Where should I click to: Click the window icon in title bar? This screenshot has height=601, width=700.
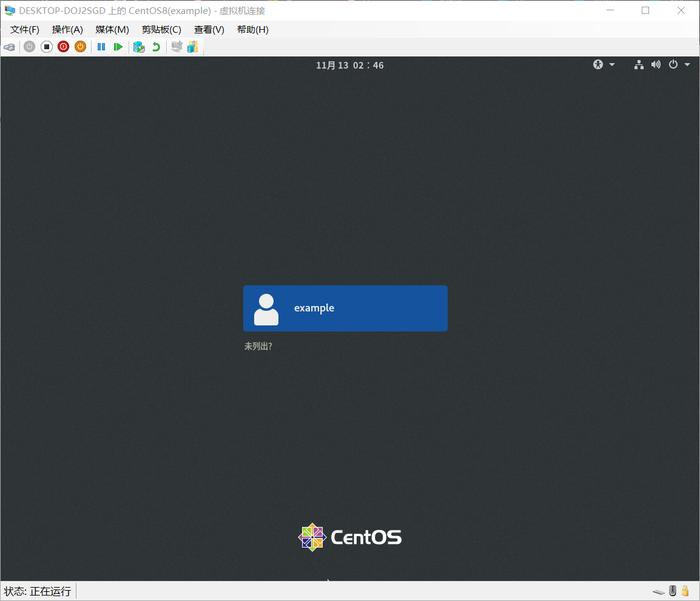pyautogui.click(x=9, y=10)
